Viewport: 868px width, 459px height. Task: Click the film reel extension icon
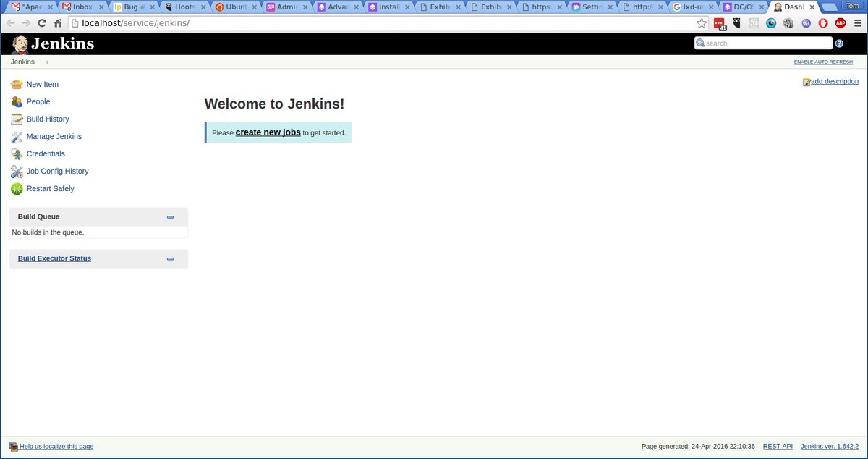788,23
